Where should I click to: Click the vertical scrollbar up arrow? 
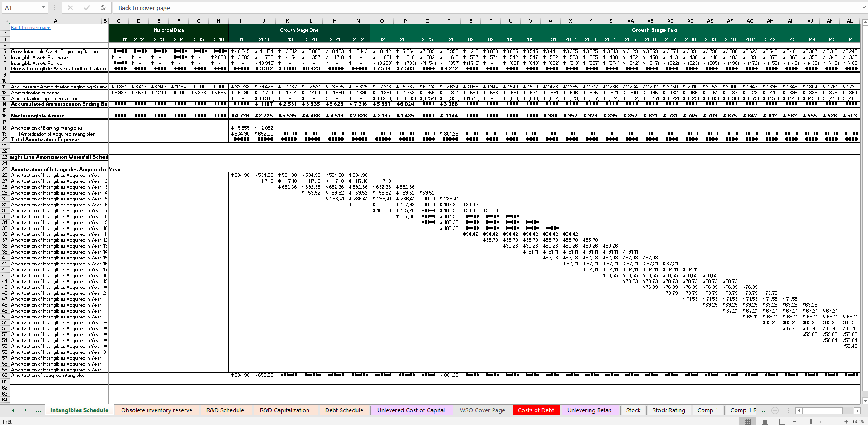pyautogui.click(x=864, y=22)
